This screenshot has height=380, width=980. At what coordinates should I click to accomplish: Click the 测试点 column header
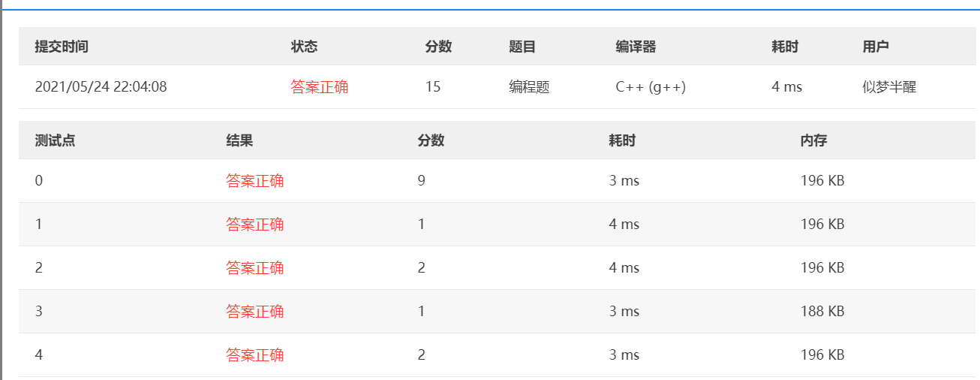(55, 140)
